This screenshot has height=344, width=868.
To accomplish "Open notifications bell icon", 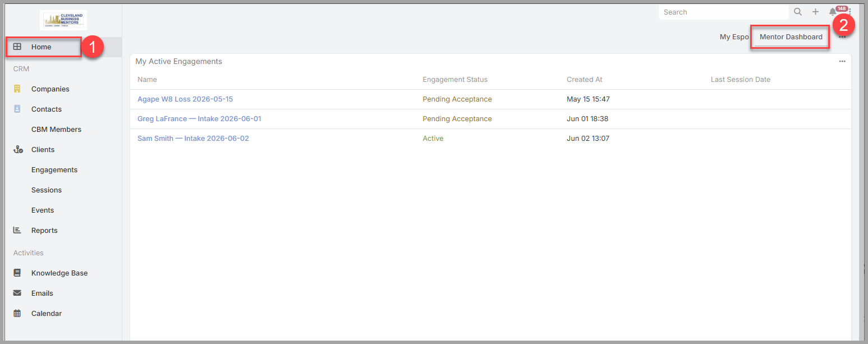I will pos(833,12).
